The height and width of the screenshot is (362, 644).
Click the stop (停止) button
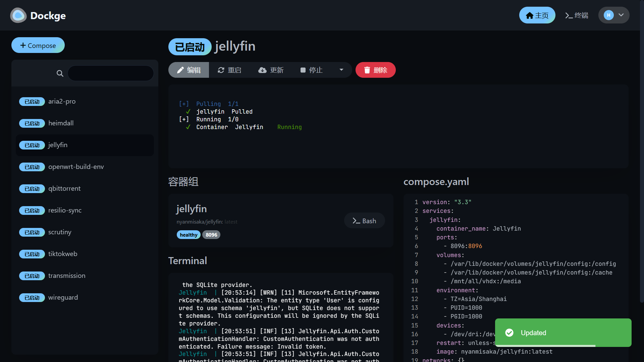(x=312, y=70)
